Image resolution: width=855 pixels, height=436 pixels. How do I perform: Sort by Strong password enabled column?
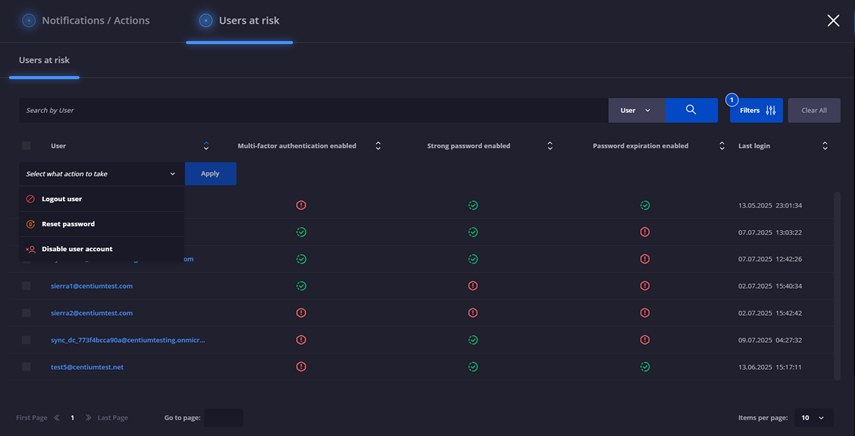pyautogui.click(x=550, y=146)
